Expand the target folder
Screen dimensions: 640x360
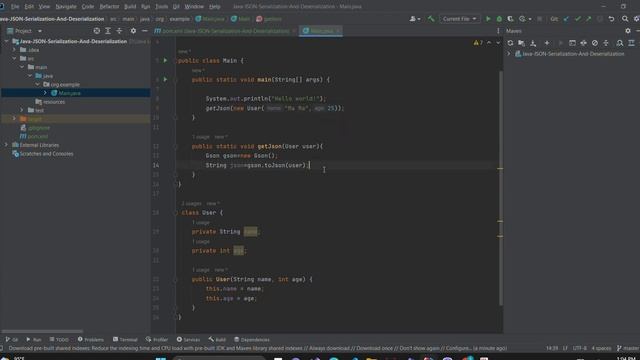pos(14,119)
